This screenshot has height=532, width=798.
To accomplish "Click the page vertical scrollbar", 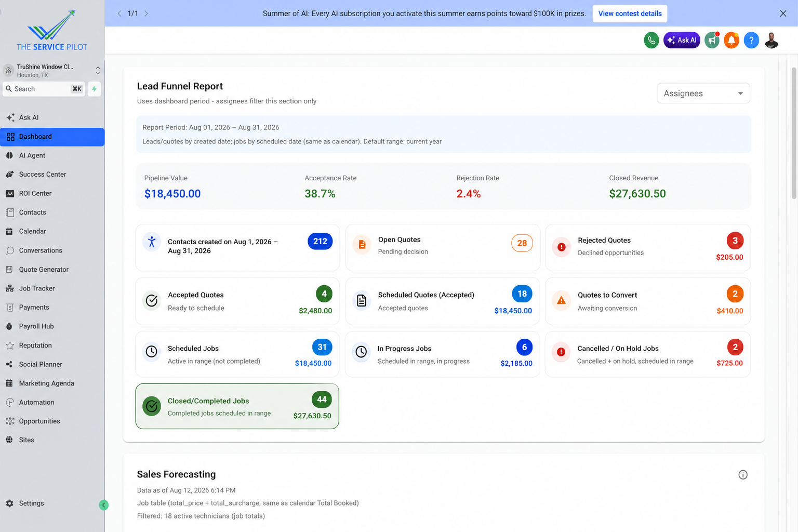I will (x=794, y=133).
